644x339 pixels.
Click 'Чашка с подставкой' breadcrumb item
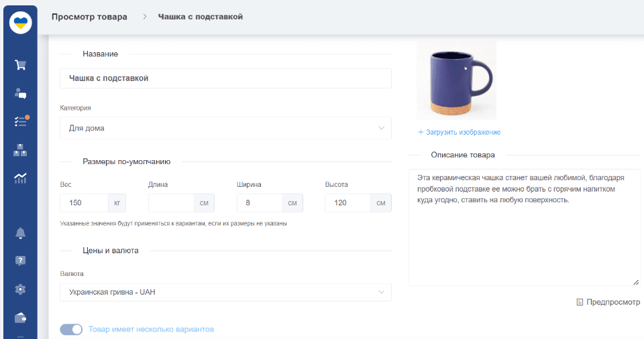point(201,17)
